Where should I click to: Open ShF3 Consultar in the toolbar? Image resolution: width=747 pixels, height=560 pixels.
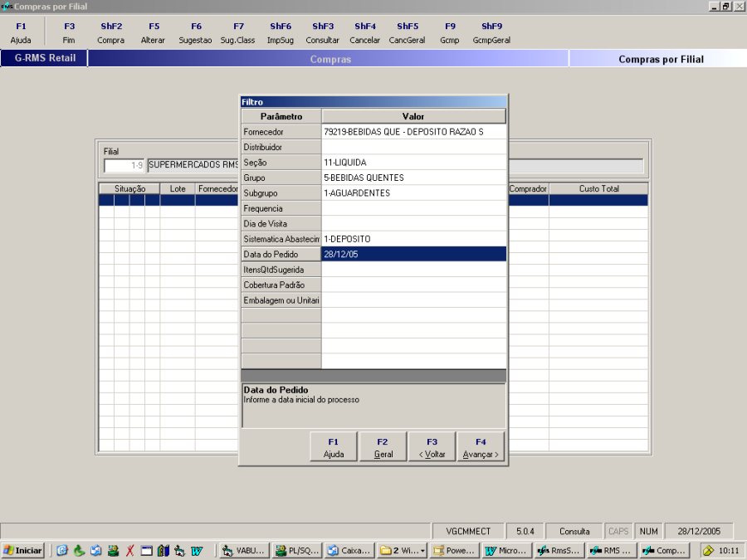pyautogui.click(x=323, y=33)
